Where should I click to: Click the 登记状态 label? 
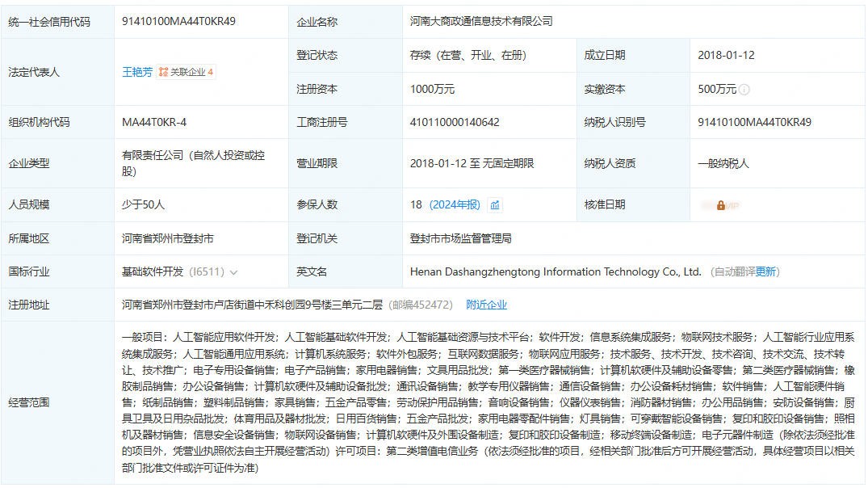(x=317, y=56)
